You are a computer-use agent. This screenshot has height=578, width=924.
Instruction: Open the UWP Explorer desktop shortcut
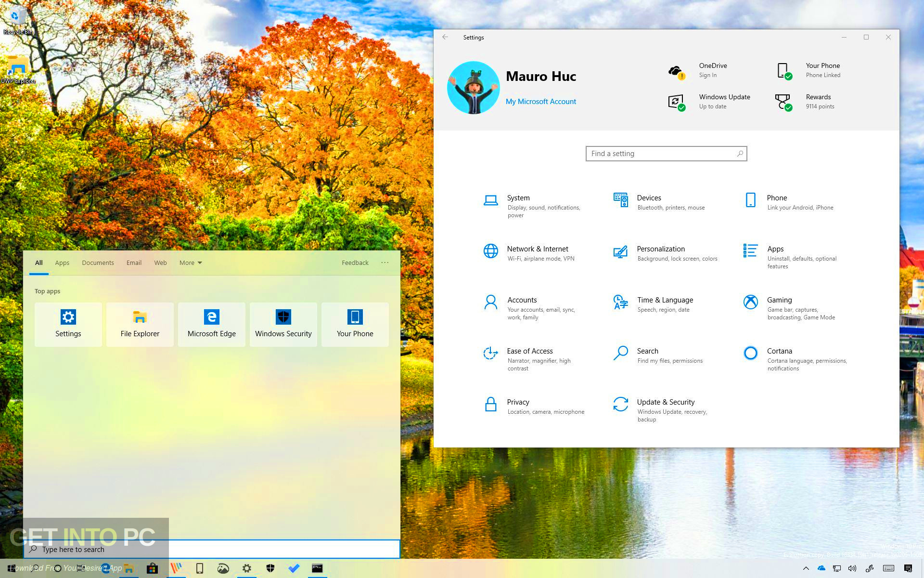[x=18, y=70]
